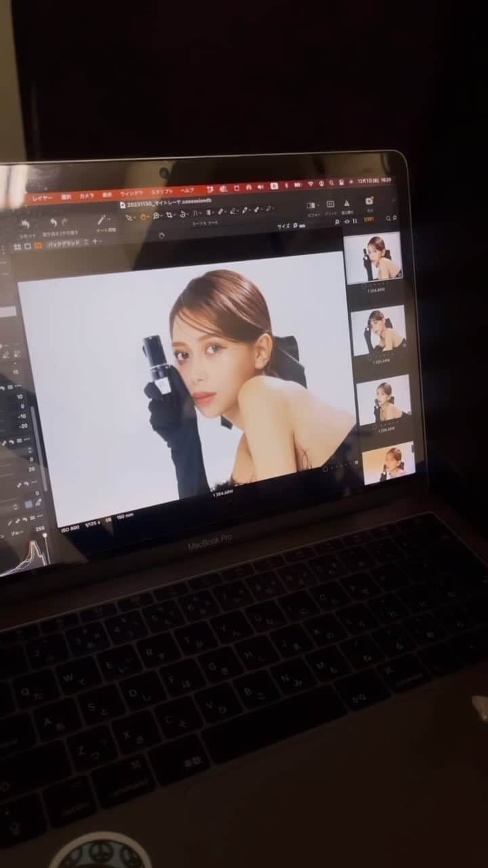Open the ヘルプ menu
Viewport: 488px width, 868px height.
(x=187, y=191)
